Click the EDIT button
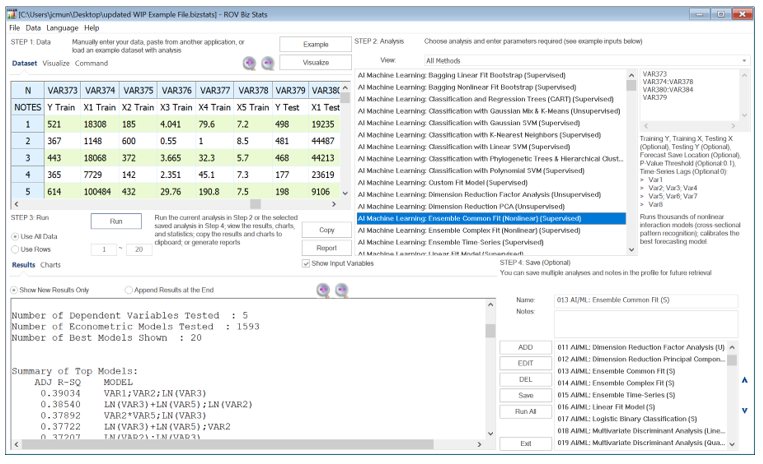 click(526, 363)
